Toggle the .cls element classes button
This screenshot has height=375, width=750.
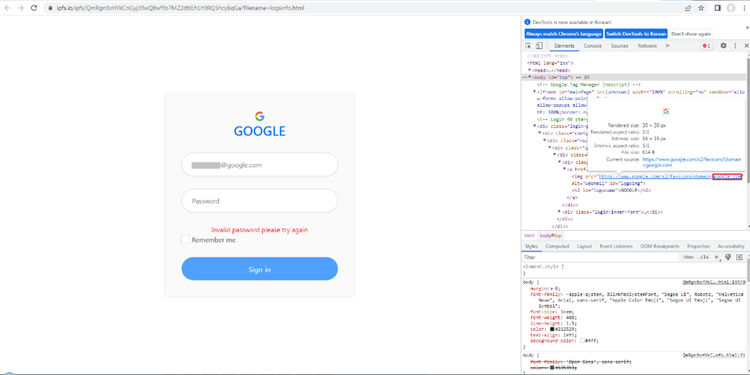click(704, 257)
